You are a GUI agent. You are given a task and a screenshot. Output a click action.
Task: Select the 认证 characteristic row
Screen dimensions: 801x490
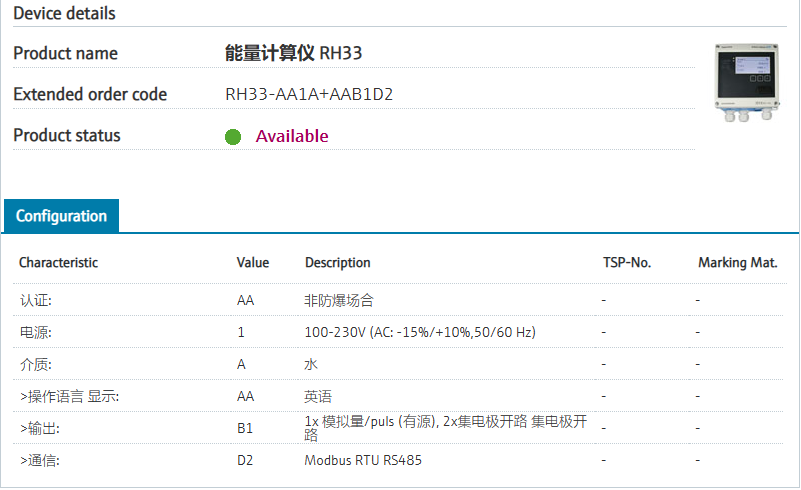pos(36,300)
